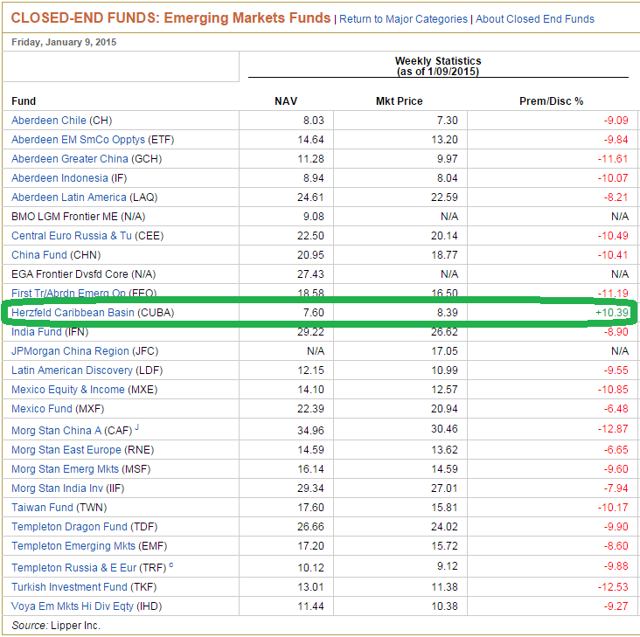640x637 pixels.
Task: Click the India Fund link
Action: click(36, 332)
